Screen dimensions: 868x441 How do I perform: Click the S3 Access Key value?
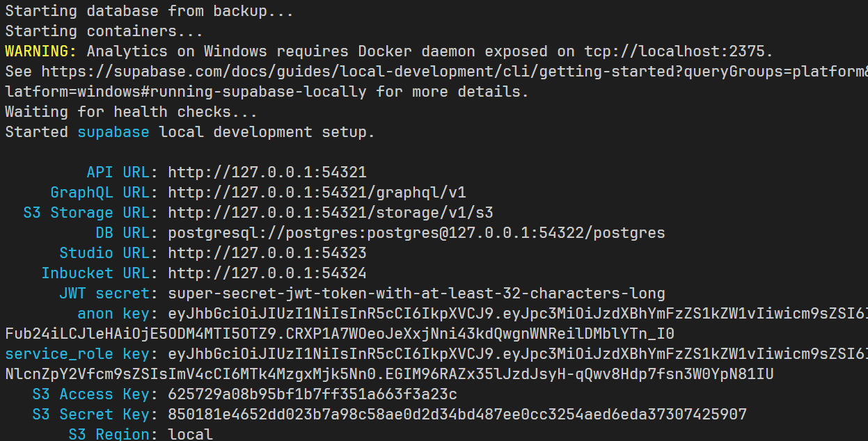[x=312, y=394]
